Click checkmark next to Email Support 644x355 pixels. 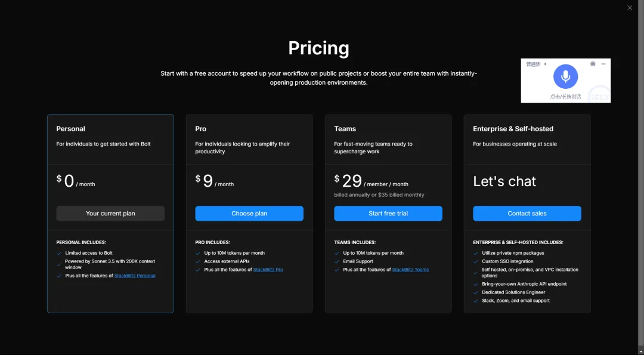337,261
